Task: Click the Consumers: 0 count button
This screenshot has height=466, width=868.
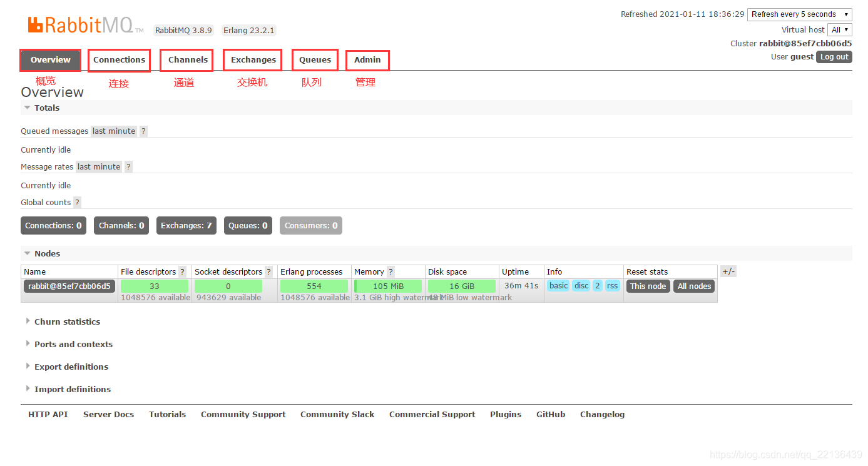Action: click(x=311, y=226)
